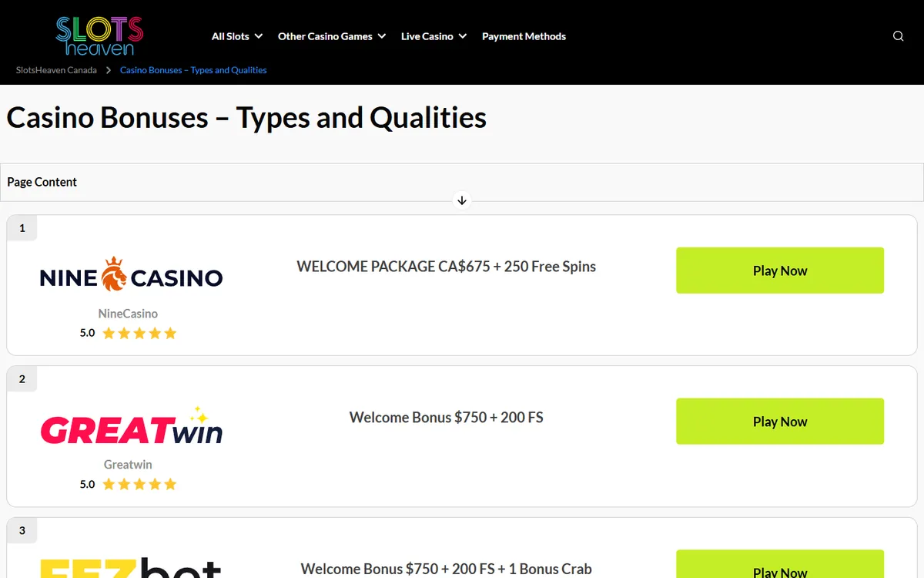This screenshot has height=578, width=924.
Task: Click the Nine Casino logo
Action: (131, 275)
